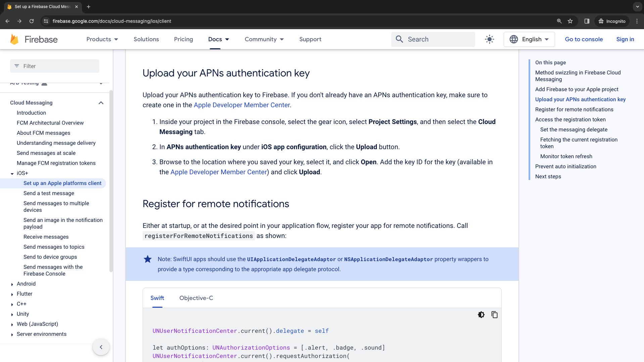Click the browser back arrow
644x362 pixels.
[7, 21]
